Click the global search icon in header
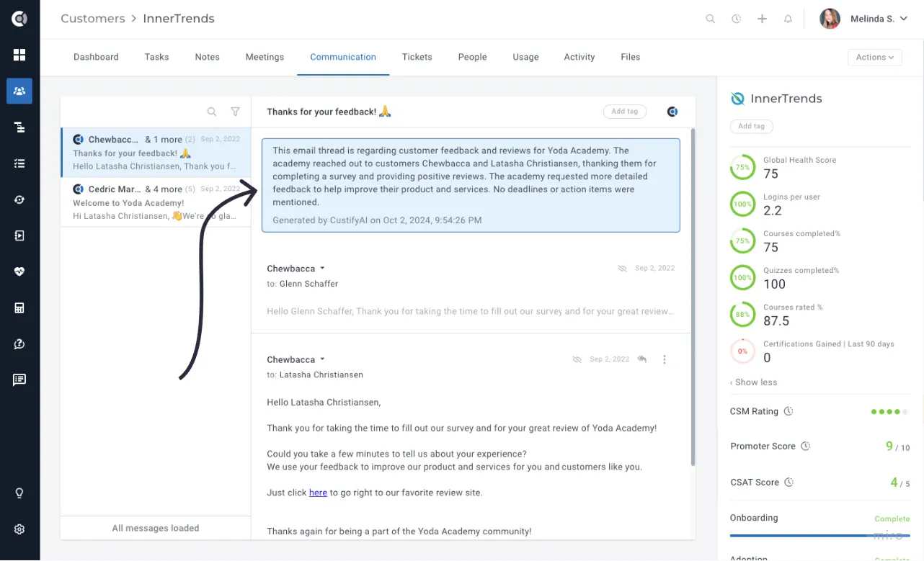Screen dimensions: 924x561 click(x=711, y=19)
